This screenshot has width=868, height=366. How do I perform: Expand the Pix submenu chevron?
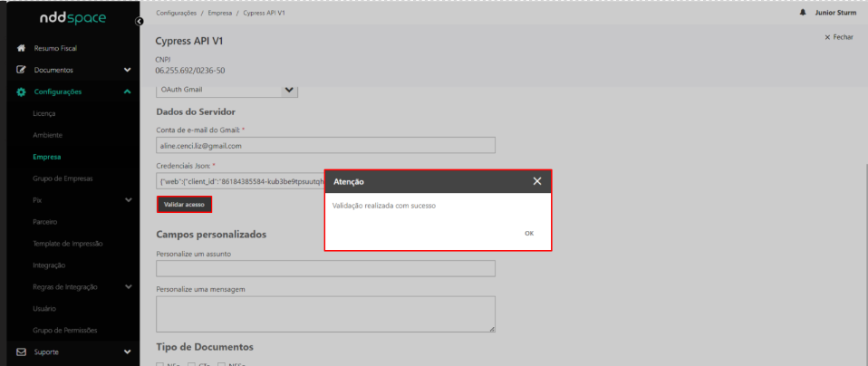click(x=128, y=199)
